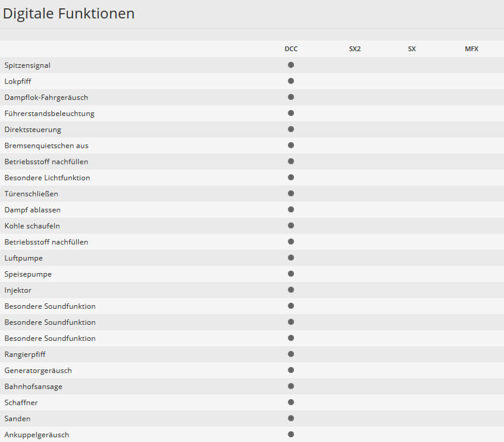Click the dot for Führerstandsbeleuchtung
Image resolution: width=504 pixels, height=442 pixels.
pyautogui.click(x=291, y=113)
